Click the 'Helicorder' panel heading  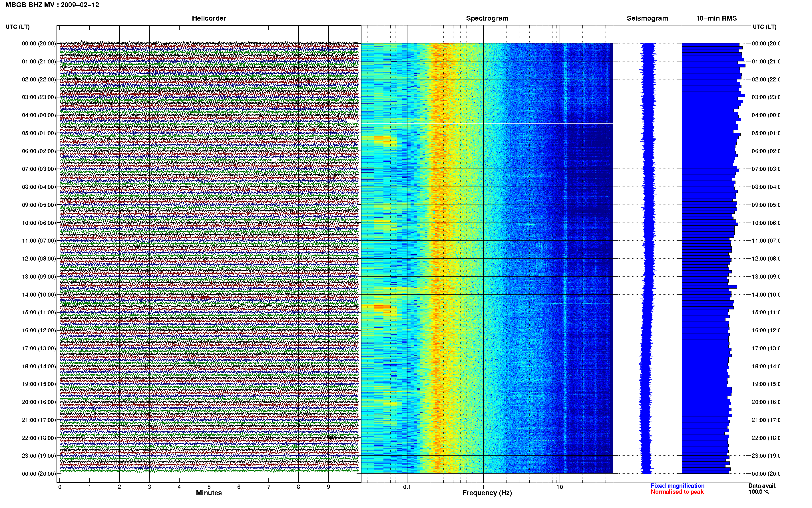coord(209,18)
